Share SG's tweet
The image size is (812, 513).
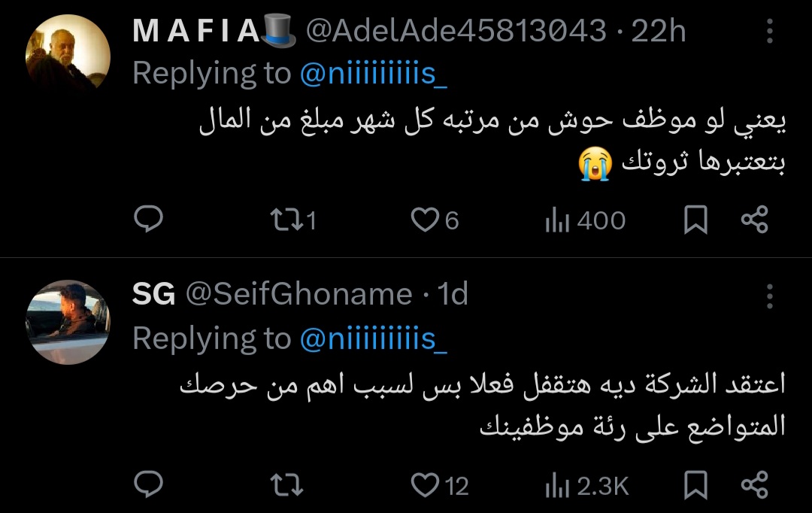[x=754, y=485]
